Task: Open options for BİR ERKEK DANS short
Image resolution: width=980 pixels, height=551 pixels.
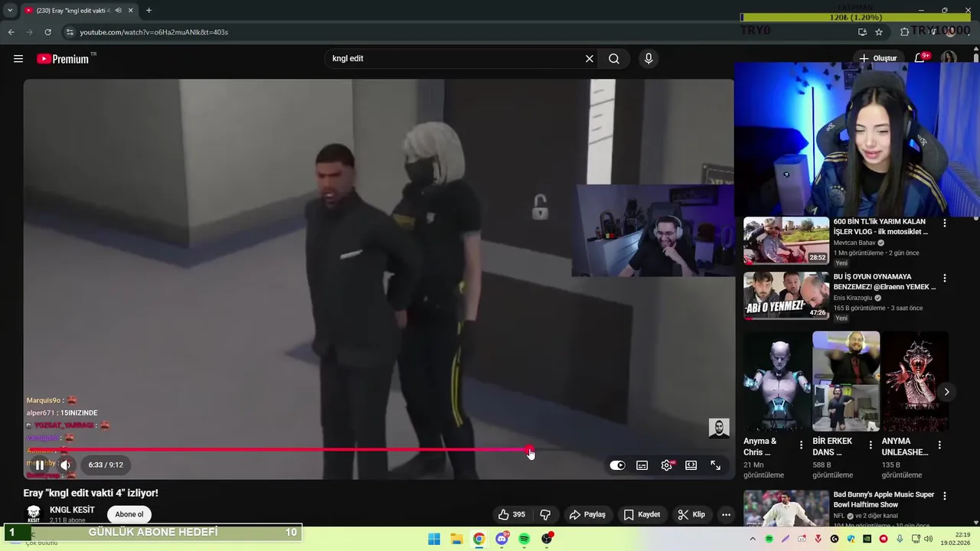Action: 871,445
